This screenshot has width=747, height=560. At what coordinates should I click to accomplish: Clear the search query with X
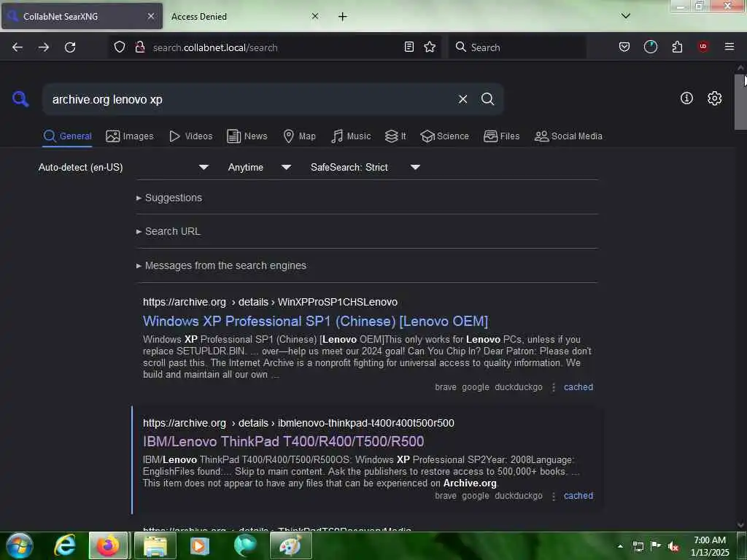click(x=462, y=99)
